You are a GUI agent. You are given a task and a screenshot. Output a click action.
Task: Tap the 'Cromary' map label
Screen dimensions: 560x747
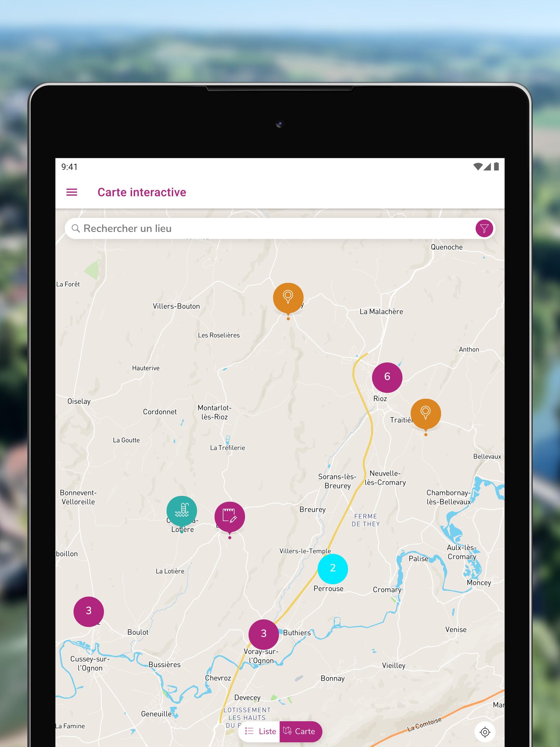pos(387,590)
